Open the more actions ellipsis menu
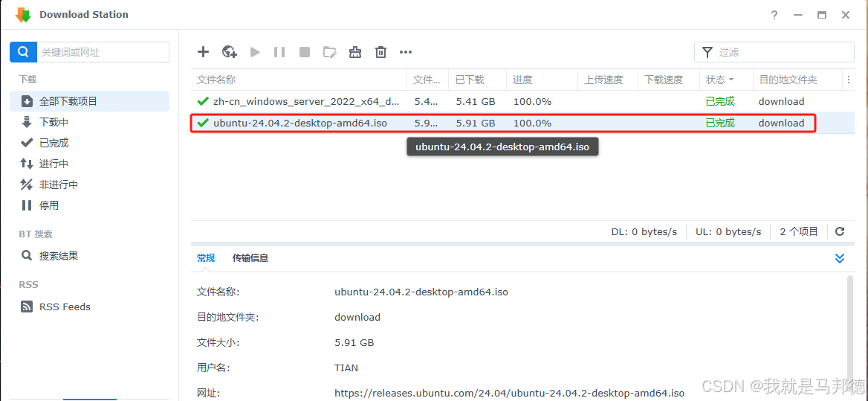 (x=406, y=52)
